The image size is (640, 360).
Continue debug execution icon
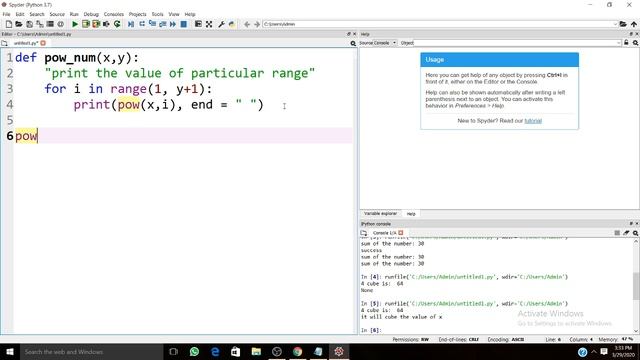[x=173, y=24]
